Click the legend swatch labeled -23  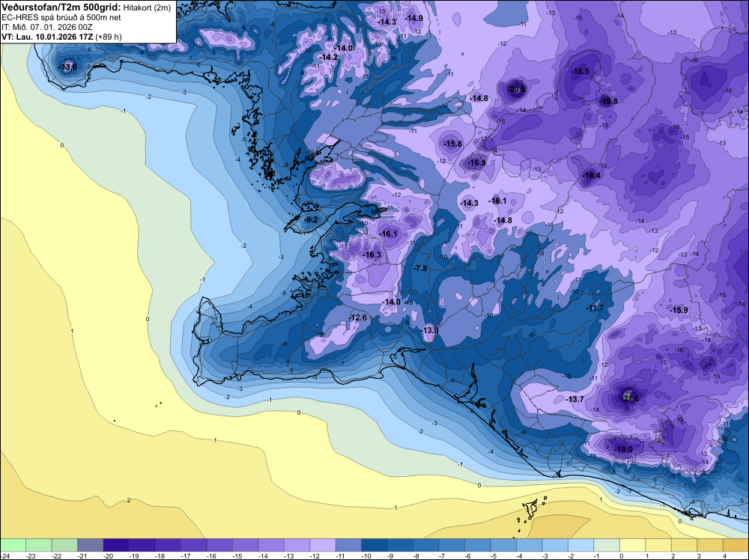point(39,545)
